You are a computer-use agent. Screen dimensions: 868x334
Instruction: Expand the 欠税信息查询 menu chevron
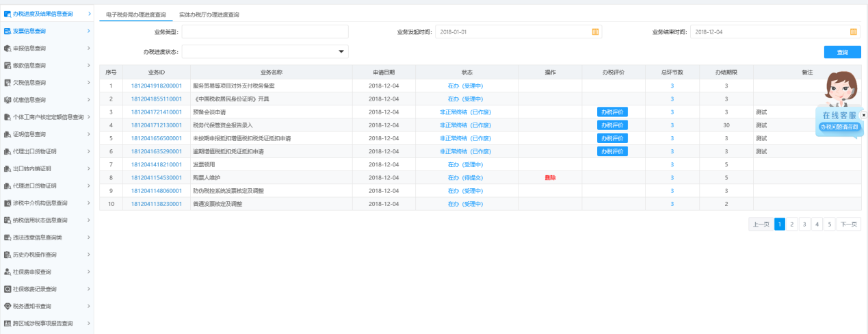point(89,82)
